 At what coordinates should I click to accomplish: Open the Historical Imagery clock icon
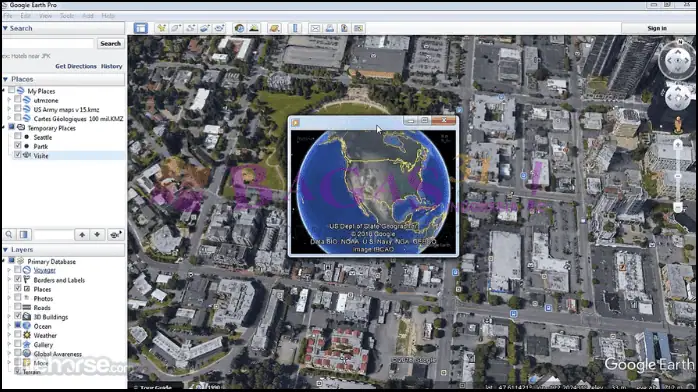239,28
